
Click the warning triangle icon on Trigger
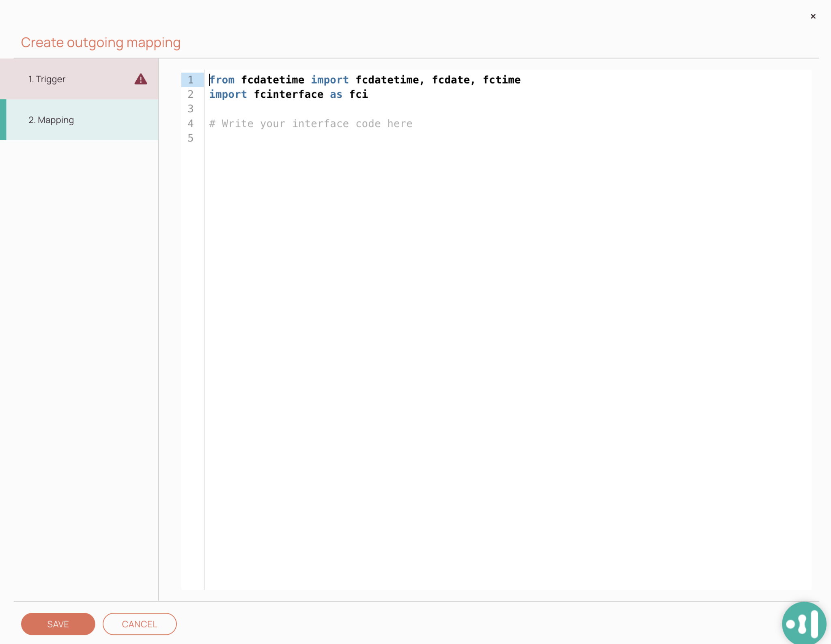coord(141,79)
